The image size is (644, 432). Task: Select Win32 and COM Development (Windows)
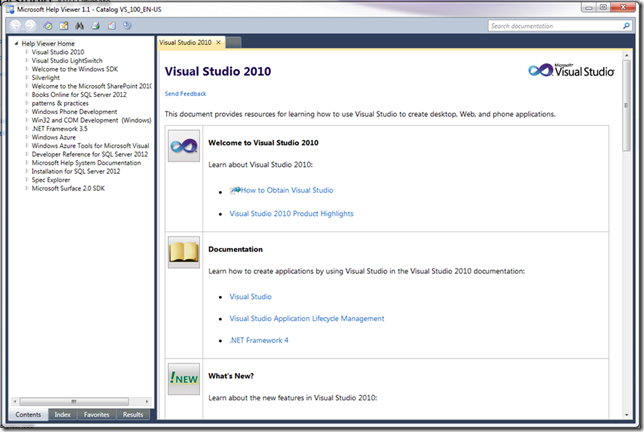pyautogui.click(x=91, y=120)
